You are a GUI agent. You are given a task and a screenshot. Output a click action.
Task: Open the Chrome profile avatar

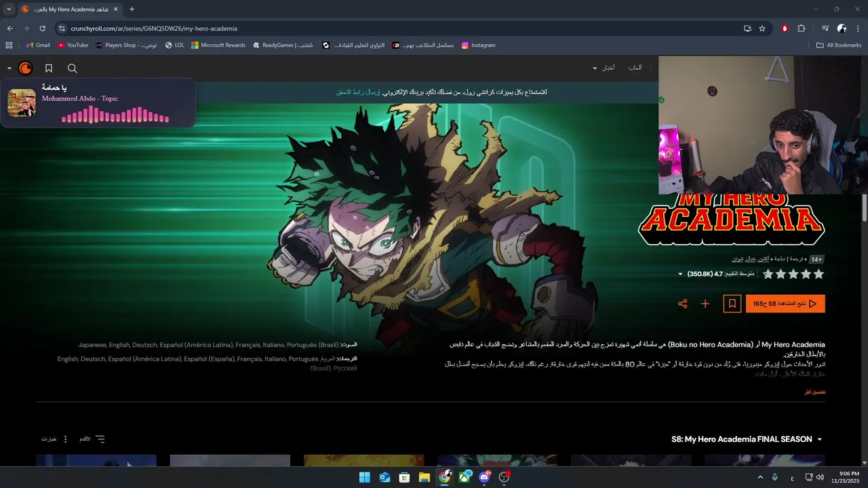pyautogui.click(x=842, y=28)
